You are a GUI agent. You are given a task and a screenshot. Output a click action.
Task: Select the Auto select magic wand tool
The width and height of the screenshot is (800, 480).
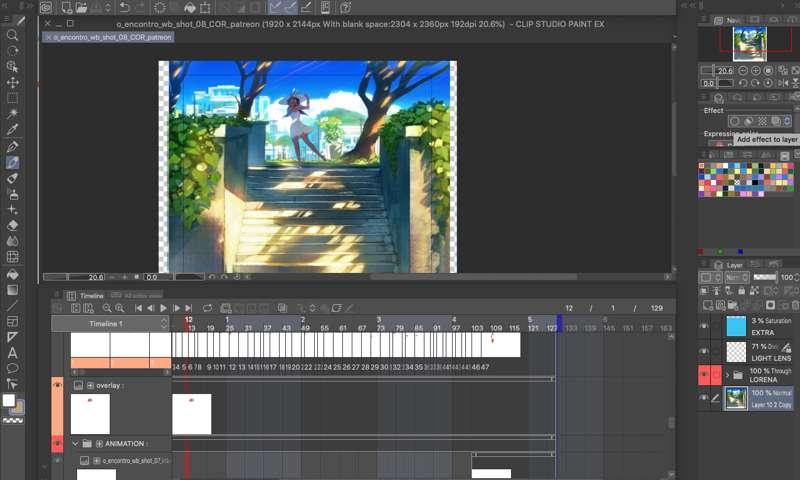click(x=12, y=114)
